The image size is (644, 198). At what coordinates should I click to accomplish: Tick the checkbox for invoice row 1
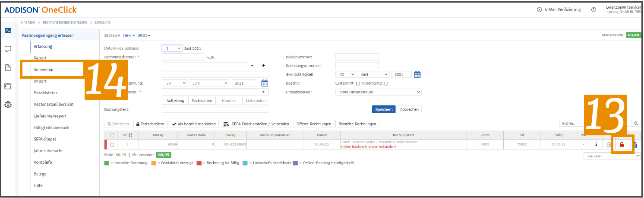pos(113,144)
